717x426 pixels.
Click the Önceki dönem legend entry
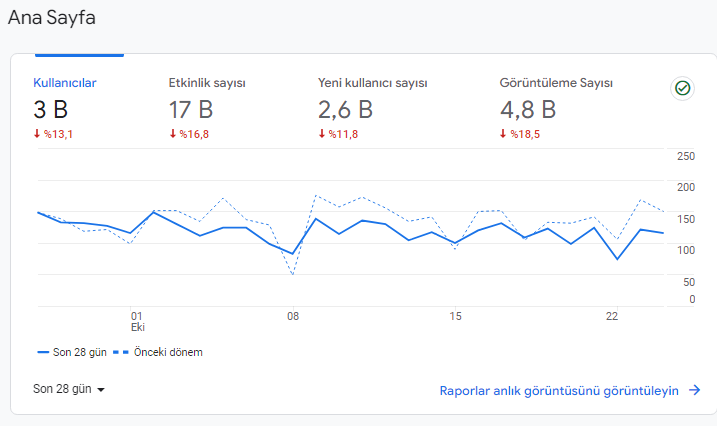click(x=158, y=352)
